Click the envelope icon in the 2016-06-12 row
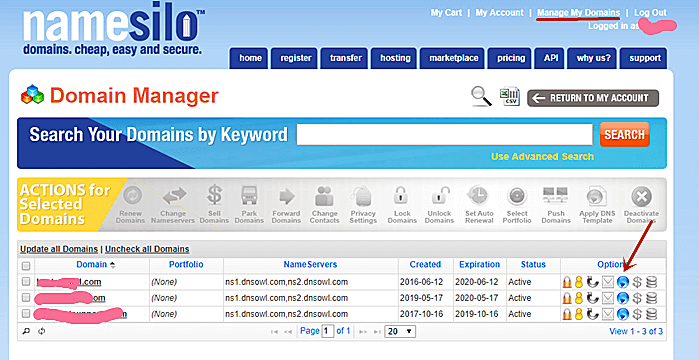699x360 pixels. tap(608, 282)
